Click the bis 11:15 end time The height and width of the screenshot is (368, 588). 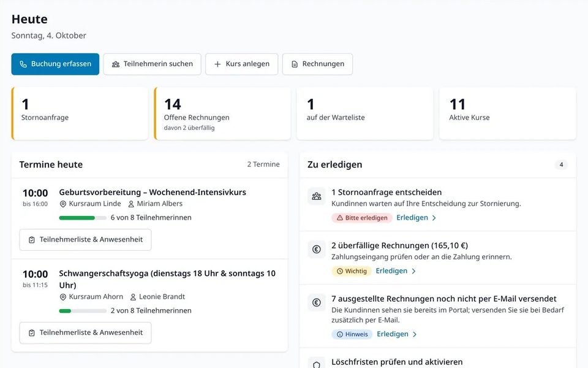tap(36, 285)
